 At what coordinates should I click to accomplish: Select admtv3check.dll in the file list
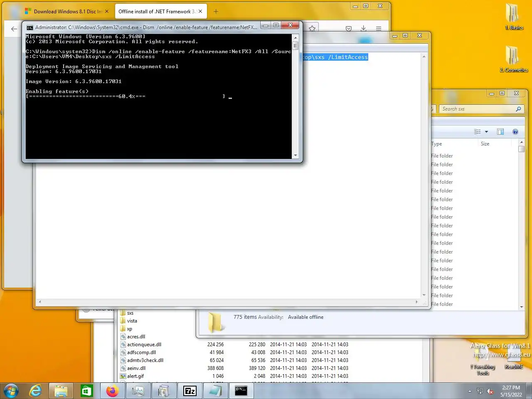click(x=145, y=360)
